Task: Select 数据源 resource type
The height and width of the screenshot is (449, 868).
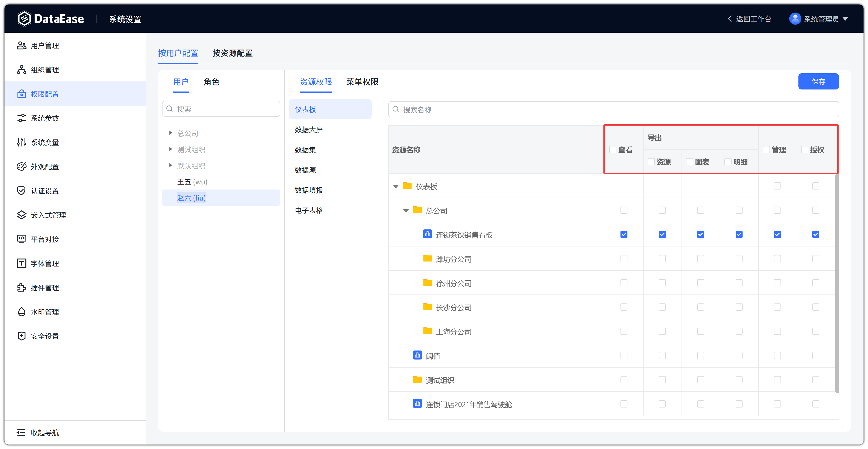Action: click(x=330, y=170)
